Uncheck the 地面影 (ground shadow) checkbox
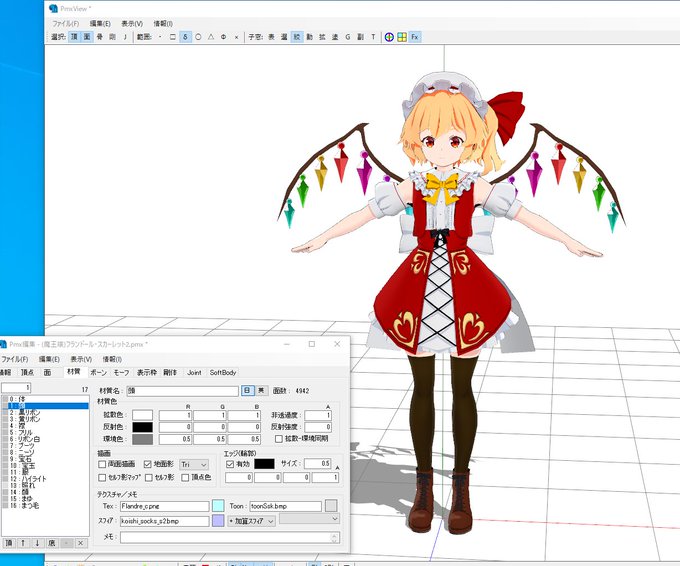 pyautogui.click(x=147, y=464)
